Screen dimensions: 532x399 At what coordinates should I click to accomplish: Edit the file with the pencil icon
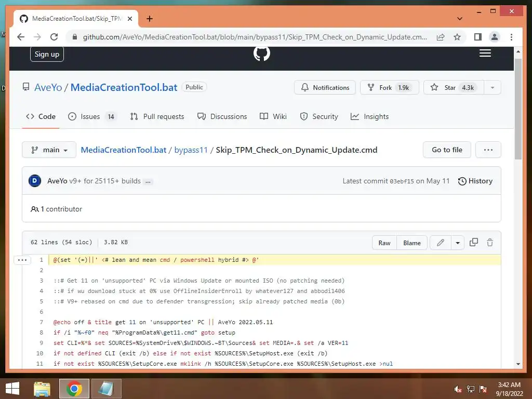441,243
